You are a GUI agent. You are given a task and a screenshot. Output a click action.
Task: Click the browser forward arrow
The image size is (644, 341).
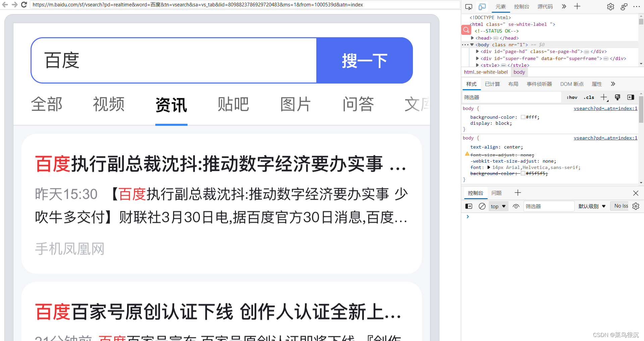[14, 5]
